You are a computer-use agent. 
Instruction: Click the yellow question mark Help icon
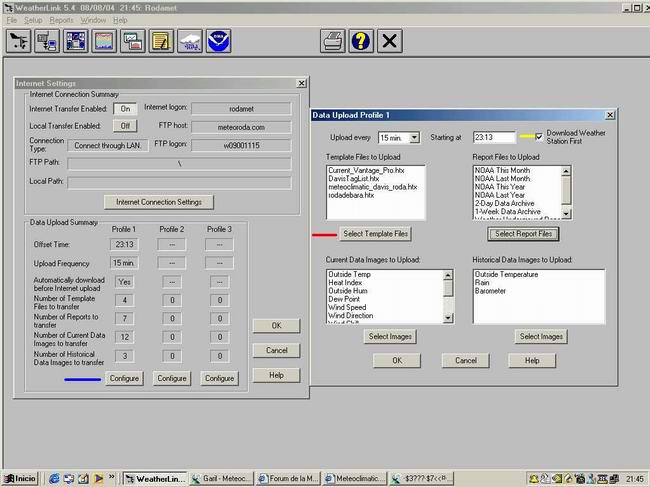[x=361, y=41]
